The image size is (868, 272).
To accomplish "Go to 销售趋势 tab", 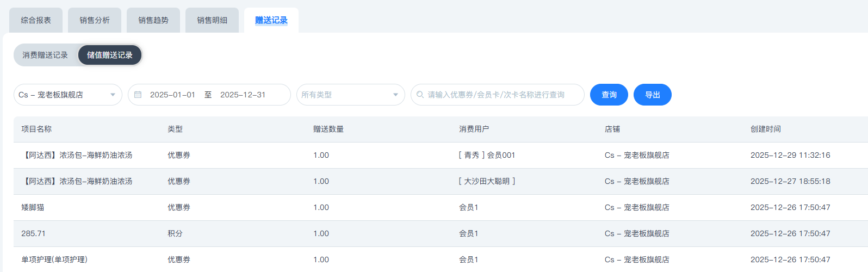I will pos(153,20).
